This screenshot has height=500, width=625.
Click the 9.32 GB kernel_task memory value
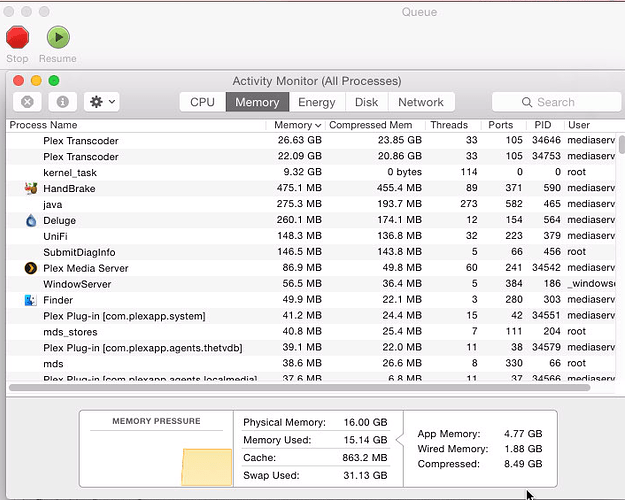(x=303, y=172)
